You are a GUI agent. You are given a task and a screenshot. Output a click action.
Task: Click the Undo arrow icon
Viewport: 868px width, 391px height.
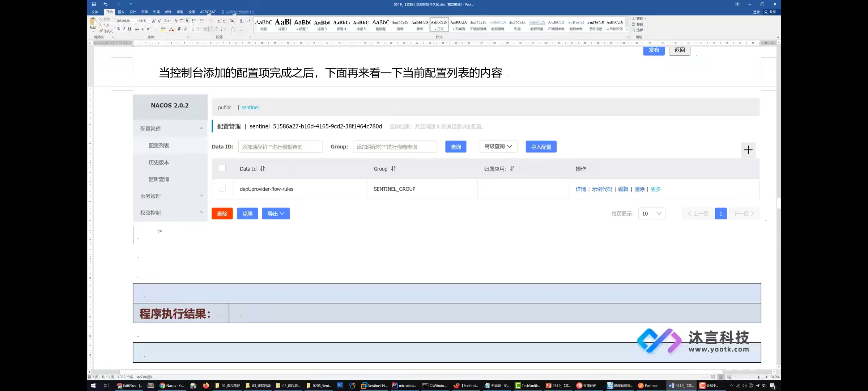tap(105, 4)
